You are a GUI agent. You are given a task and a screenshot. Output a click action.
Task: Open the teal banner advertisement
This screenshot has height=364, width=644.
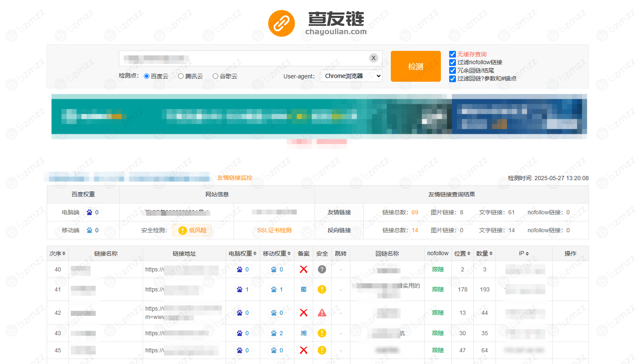tap(252, 116)
